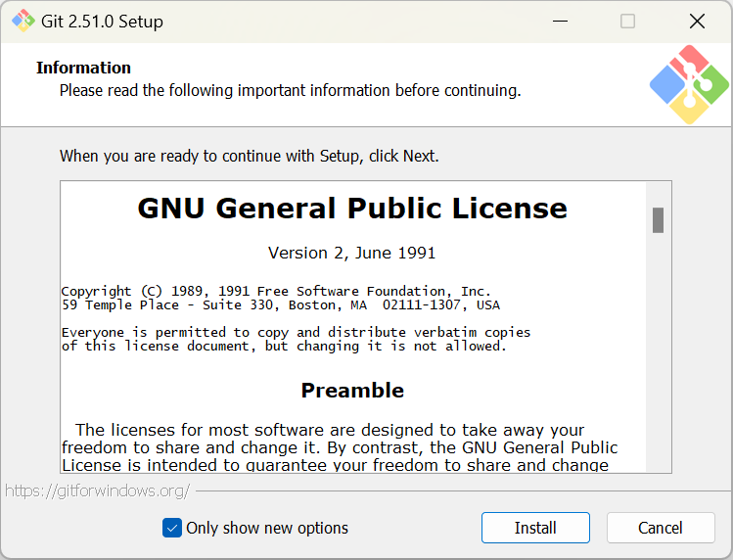Click the 59 Temple Place address line

pos(281,305)
